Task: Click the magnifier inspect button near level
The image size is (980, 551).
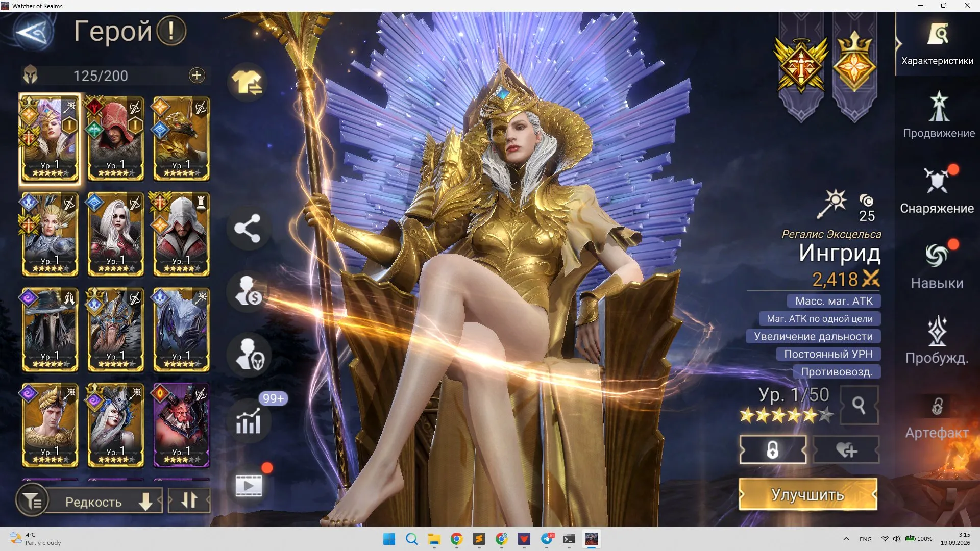Action: pyautogui.click(x=859, y=406)
